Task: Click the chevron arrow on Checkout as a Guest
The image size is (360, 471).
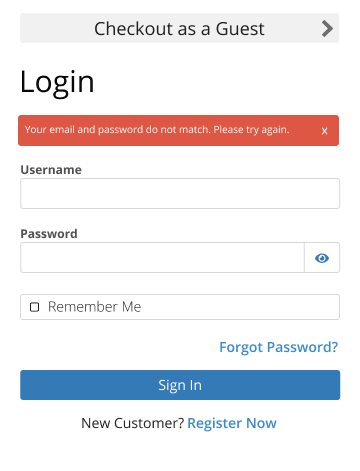Action: point(327,28)
